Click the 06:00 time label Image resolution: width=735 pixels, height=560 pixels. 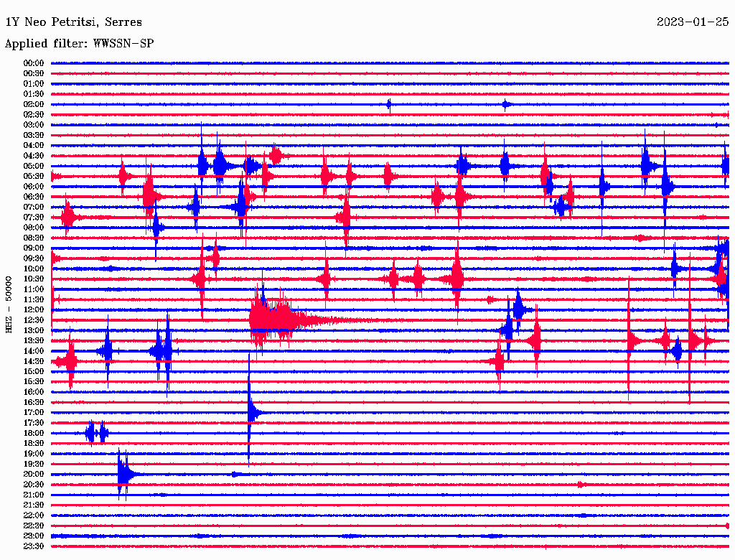point(33,187)
